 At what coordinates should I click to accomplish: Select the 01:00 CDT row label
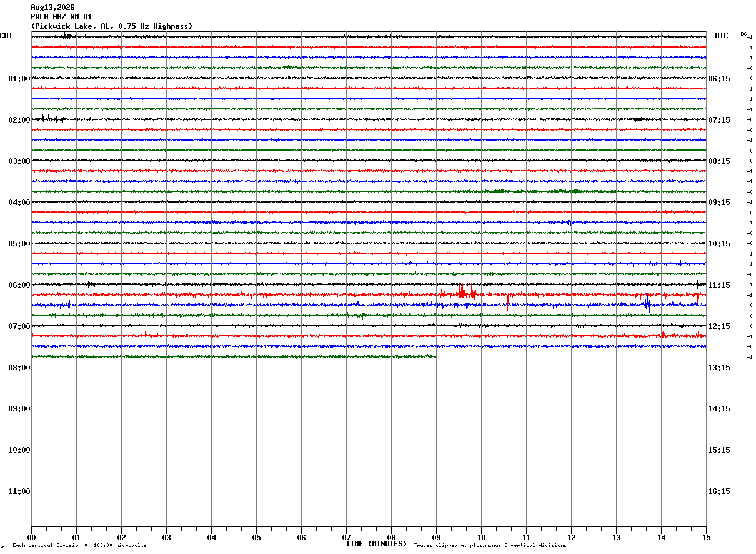[x=19, y=79]
